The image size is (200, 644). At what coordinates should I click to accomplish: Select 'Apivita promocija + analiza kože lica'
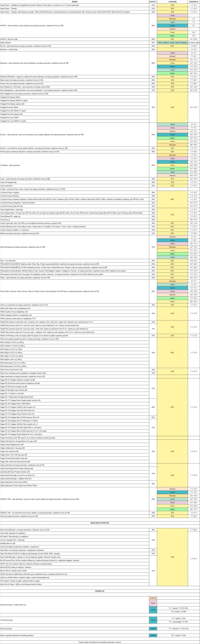(x=74, y=605)
